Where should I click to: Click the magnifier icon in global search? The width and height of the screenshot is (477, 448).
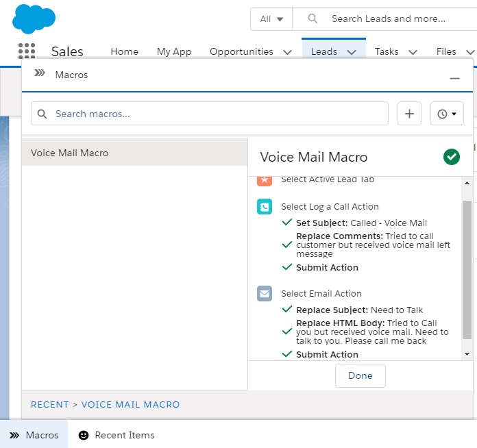tap(313, 18)
